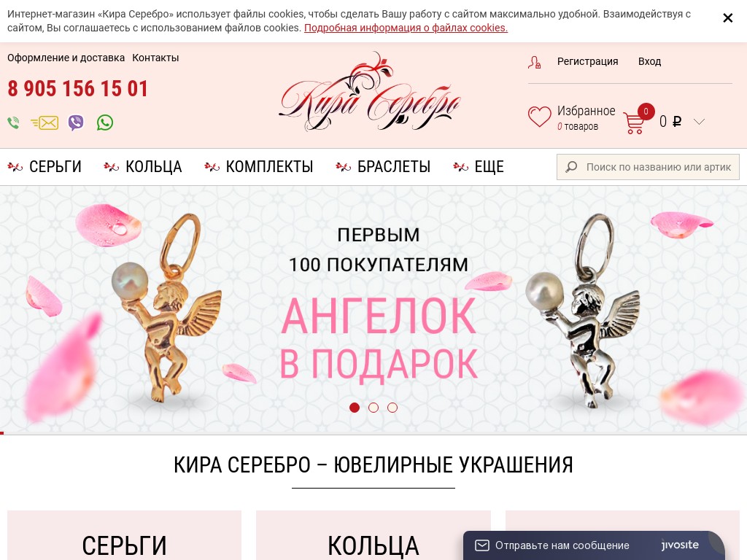Open cookies detailed information link
Viewport: 747px width, 560px height.
pos(406,28)
